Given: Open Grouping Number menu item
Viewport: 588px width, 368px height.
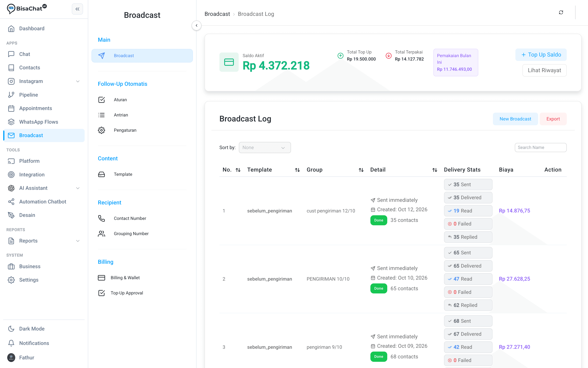Looking at the screenshot, I should tap(142, 234).
